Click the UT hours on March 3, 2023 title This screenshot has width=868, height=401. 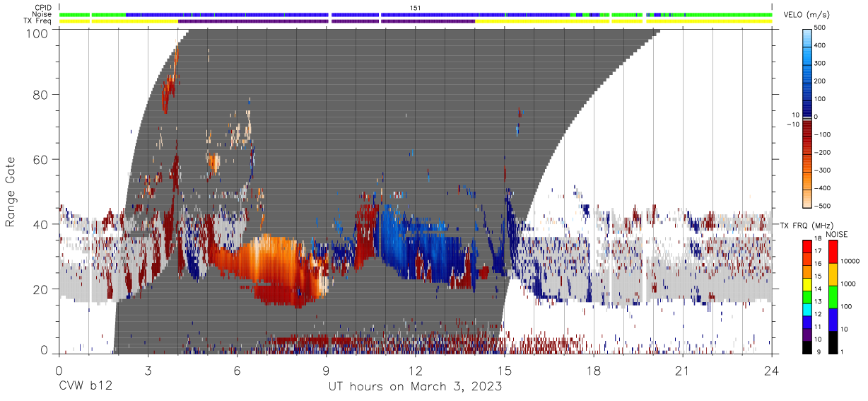point(415,387)
